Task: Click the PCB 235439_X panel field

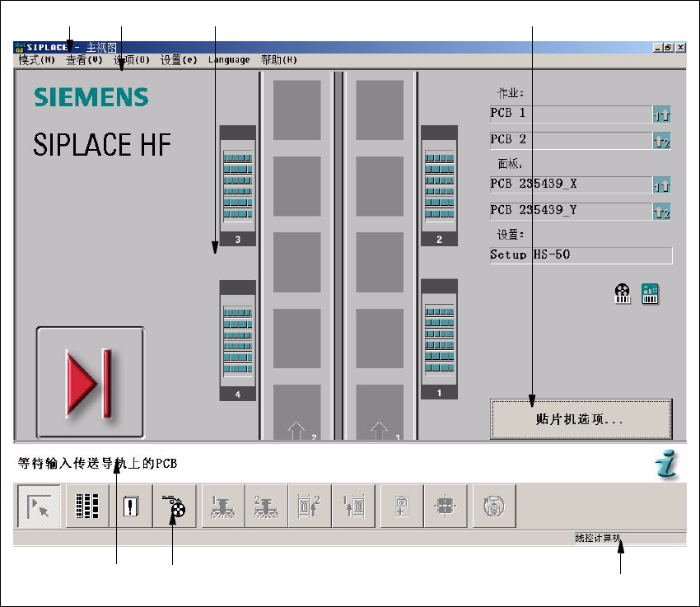Action: (571, 184)
